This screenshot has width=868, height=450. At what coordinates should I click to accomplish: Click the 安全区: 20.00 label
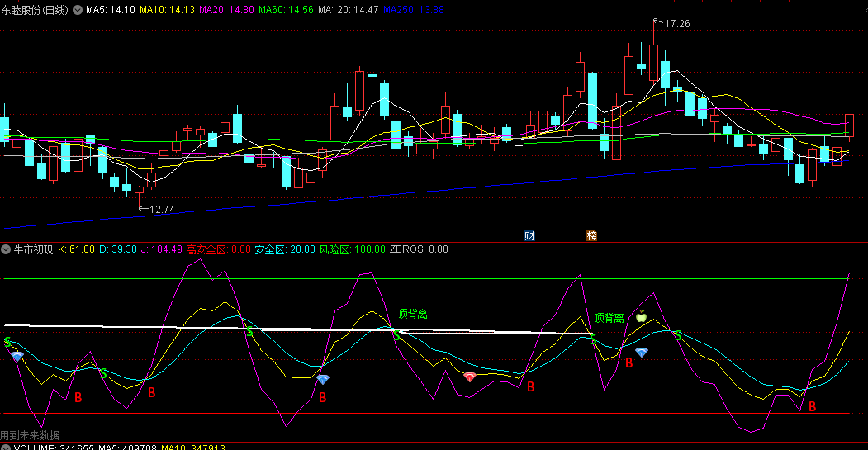pyautogui.click(x=285, y=249)
